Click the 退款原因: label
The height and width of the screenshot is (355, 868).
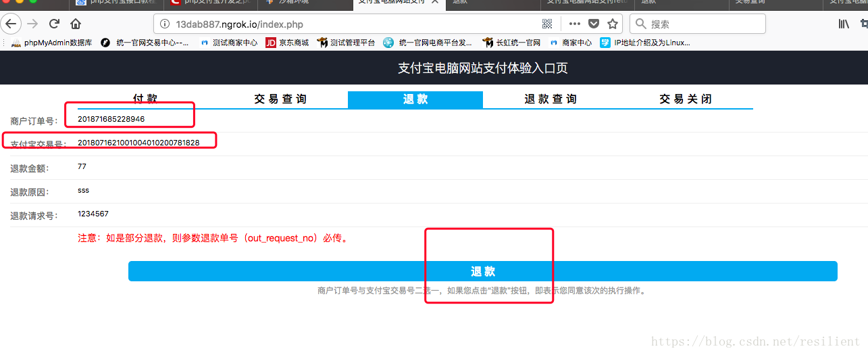(x=30, y=192)
